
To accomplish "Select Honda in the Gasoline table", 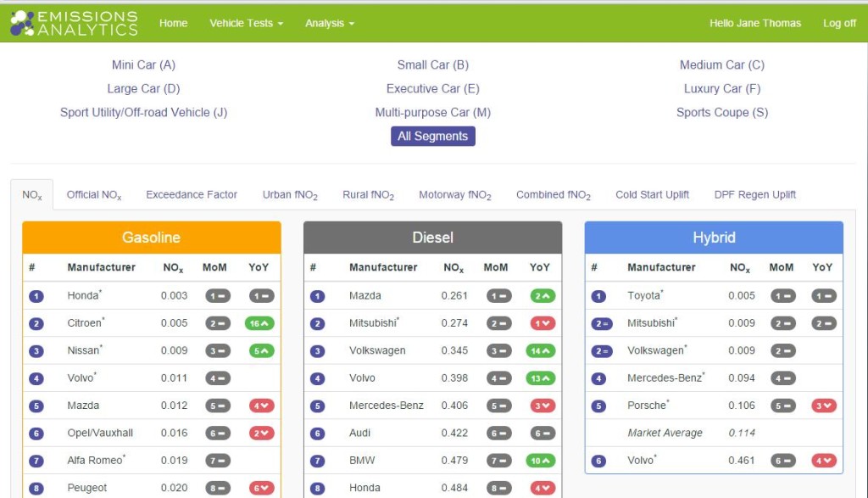I will point(84,295).
